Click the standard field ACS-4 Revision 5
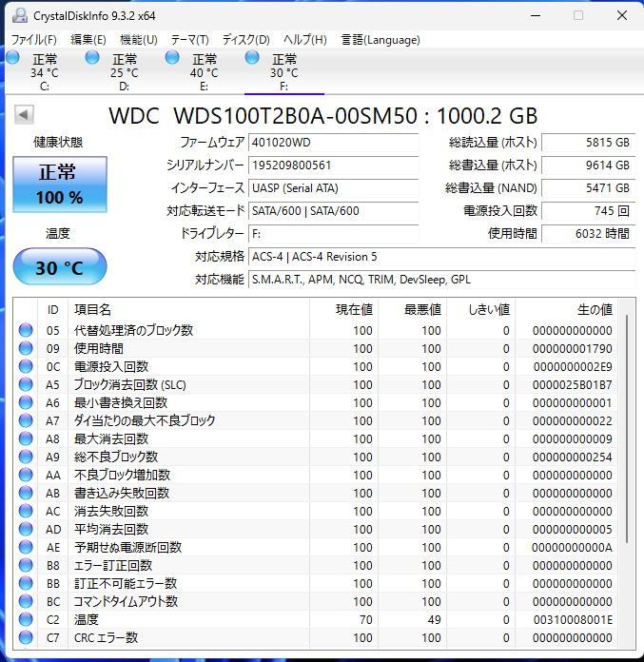 pyautogui.click(x=441, y=256)
